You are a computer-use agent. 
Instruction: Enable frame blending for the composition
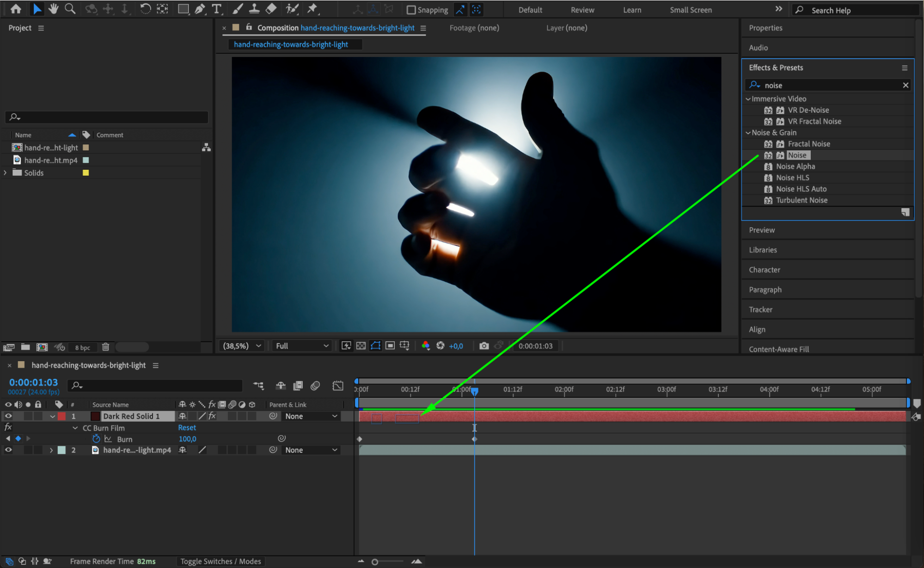point(298,385)
